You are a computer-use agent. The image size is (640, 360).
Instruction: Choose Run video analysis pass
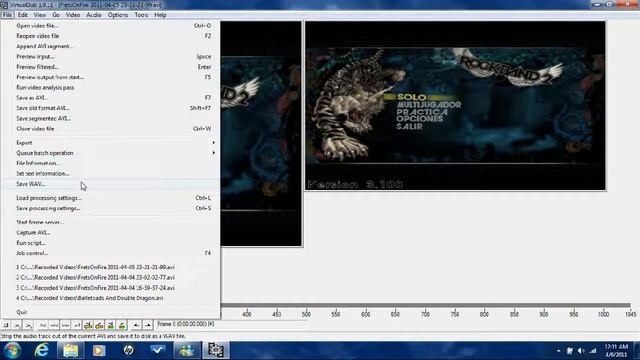click(x=110, y=87)
